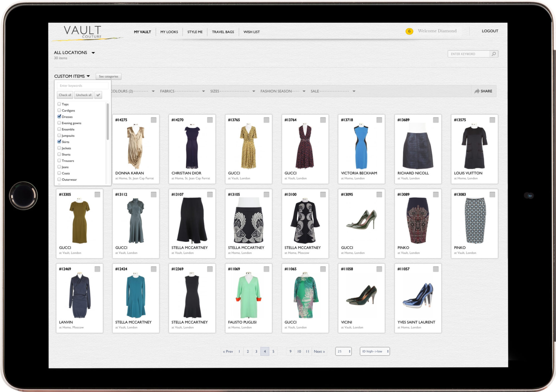This screenshot has height=392, width=556.
Task: Click the search magnifier icon
Action: click(493, 54)
